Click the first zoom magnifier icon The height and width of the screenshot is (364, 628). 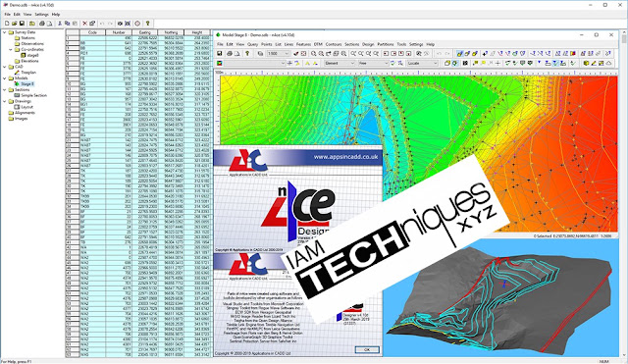pyautogui.click(x=314, y=53)
